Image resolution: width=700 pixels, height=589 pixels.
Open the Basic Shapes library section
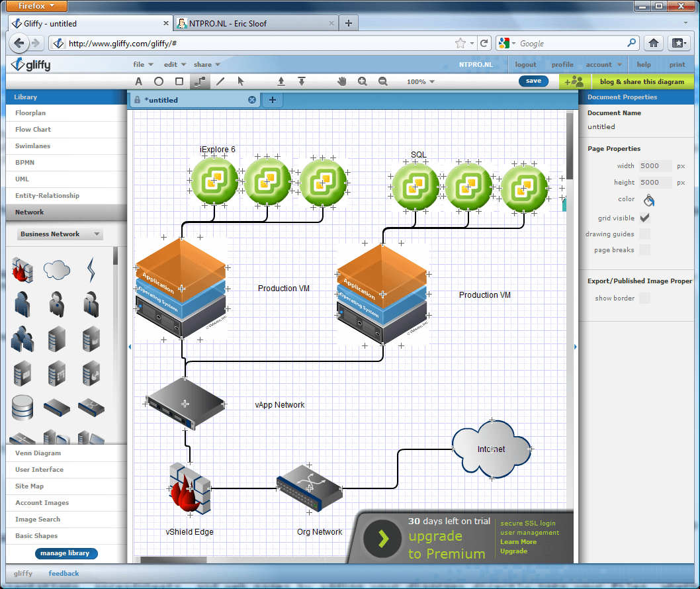coord(66,536)
